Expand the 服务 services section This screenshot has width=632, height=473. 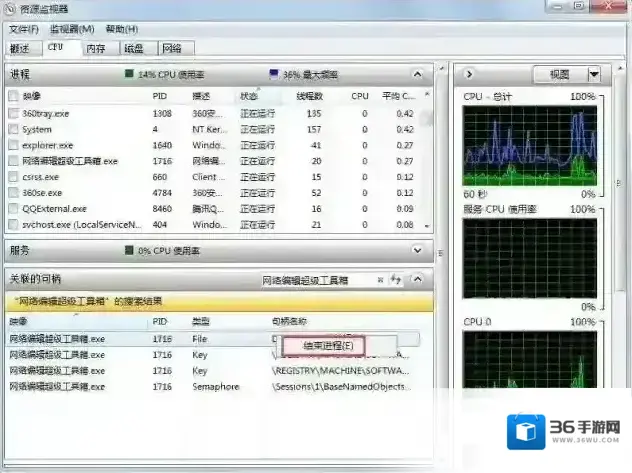tap(418, 251)
